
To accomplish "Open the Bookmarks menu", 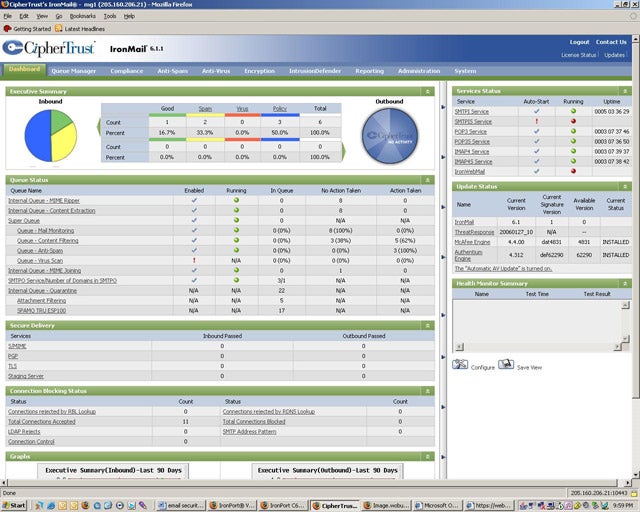I will coord(82,16).
